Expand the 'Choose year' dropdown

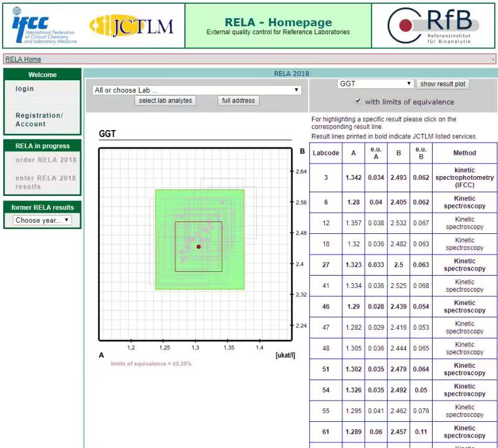click(42, 220)
